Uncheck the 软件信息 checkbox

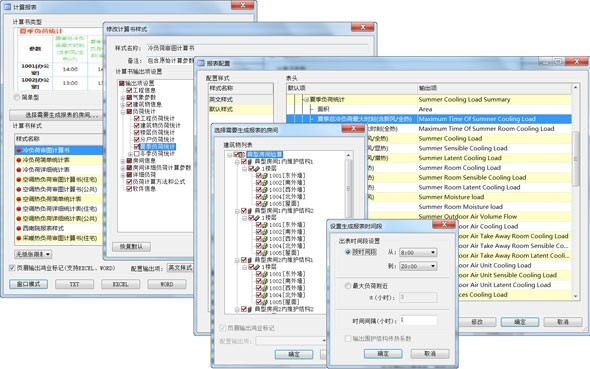click(129, 189)
